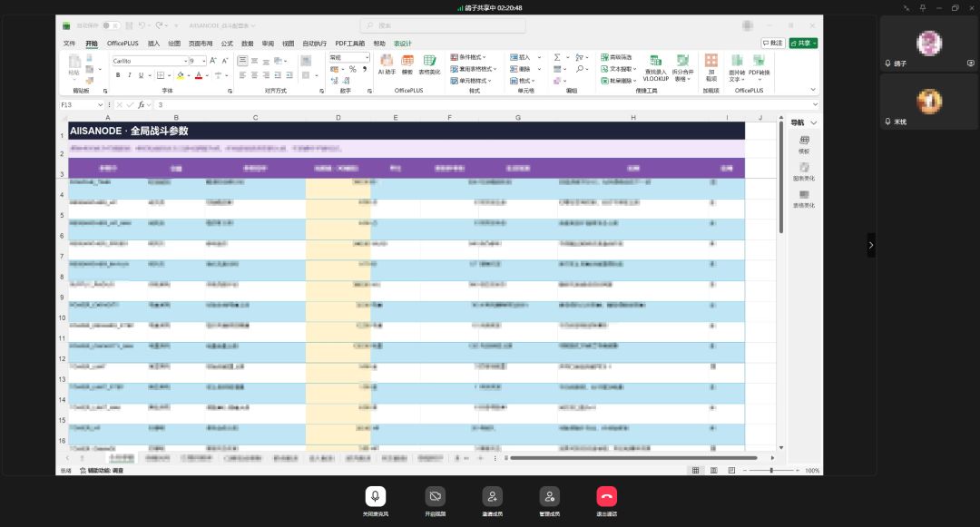Switch to the 页面布局 ribbon tab
This screenshot has height=527, width=980.
tap(201, 43)
